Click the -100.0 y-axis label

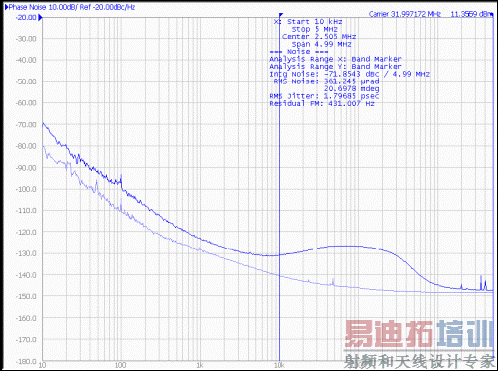tap(26, 189)
